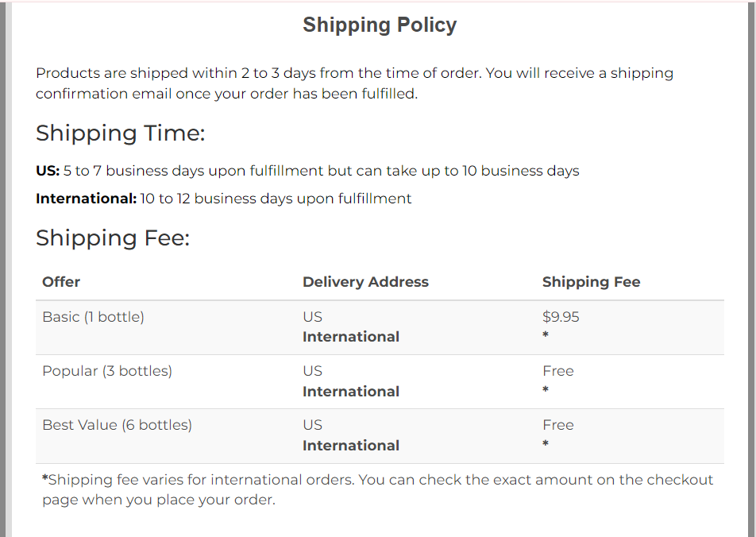Click the $9.95 shipping fee value
Image resolution: width=756 pixels, height=537 pixels.
click(x=561, y=317)
